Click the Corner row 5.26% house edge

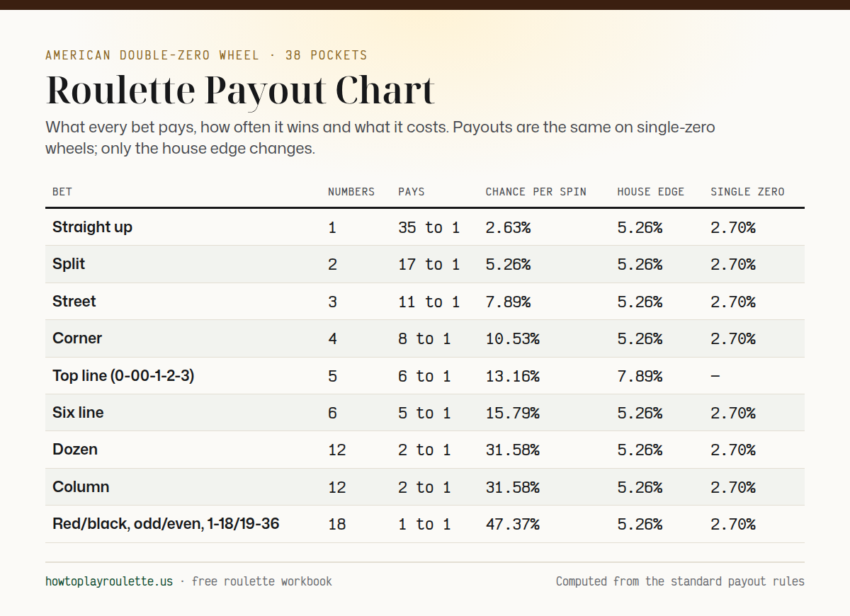click(640, 338)
